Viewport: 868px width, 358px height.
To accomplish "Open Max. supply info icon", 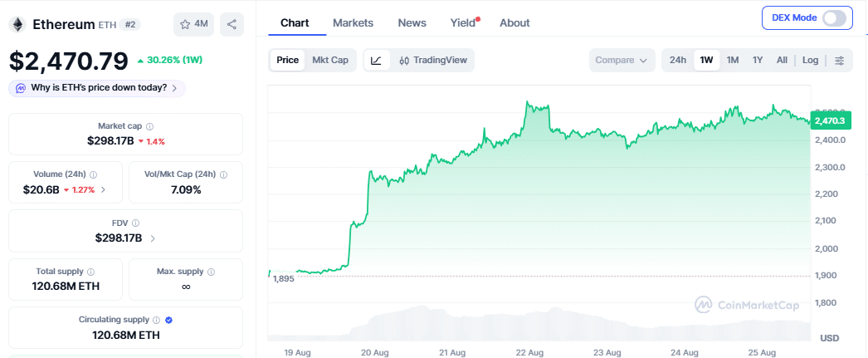I will (x=211, y=272).
